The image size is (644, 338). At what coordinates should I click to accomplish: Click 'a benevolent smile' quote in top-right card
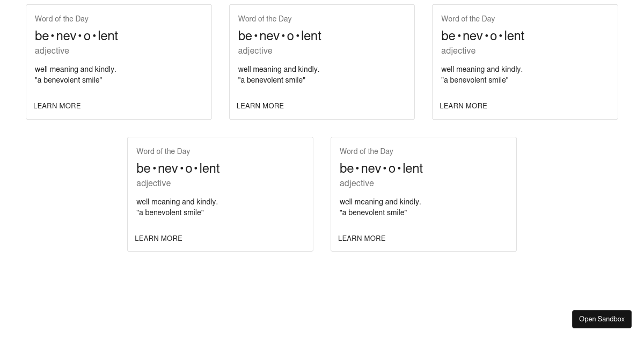475,80
